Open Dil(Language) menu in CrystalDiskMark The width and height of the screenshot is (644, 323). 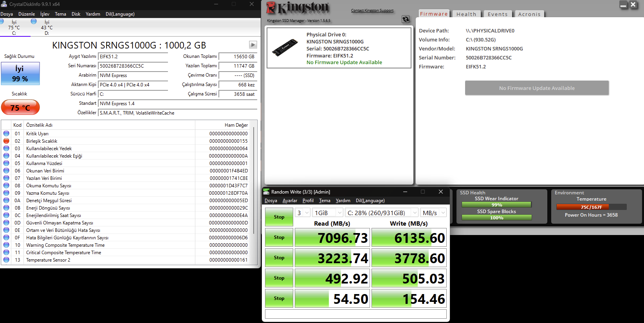click(370, 201)
